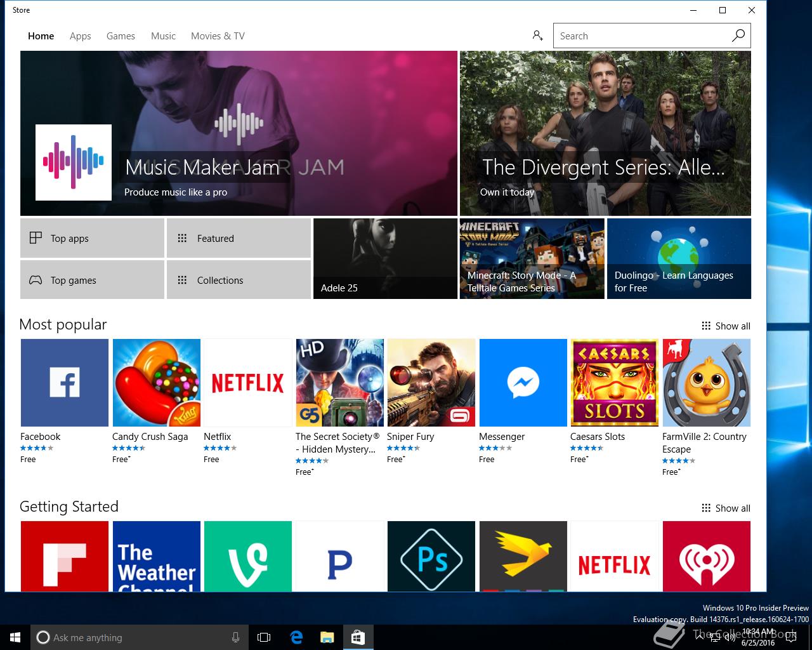The height and width of the screenshot is (650, 812).
Task: Click the Getting Started heading
Action: pos(69,507)
